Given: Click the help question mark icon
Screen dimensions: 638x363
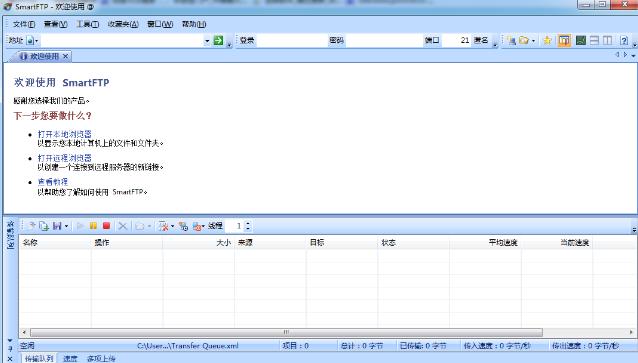Looking at the screenshot, I should 624,40.
